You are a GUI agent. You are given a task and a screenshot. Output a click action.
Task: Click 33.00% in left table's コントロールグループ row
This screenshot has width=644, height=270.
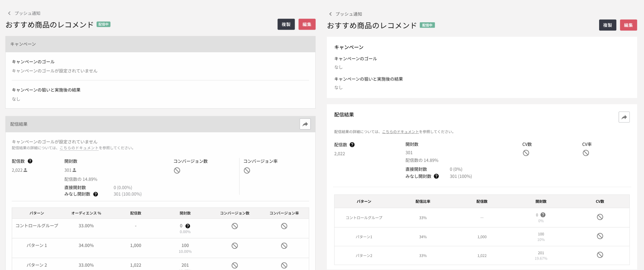pyautogui.click(x=86, y=226)
